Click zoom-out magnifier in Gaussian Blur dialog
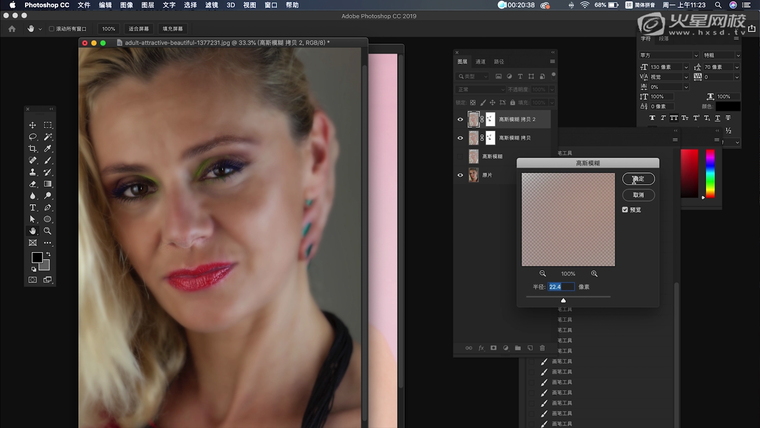Image resolution: width=760 pixels, height=428 pixels. click(543, 273)
